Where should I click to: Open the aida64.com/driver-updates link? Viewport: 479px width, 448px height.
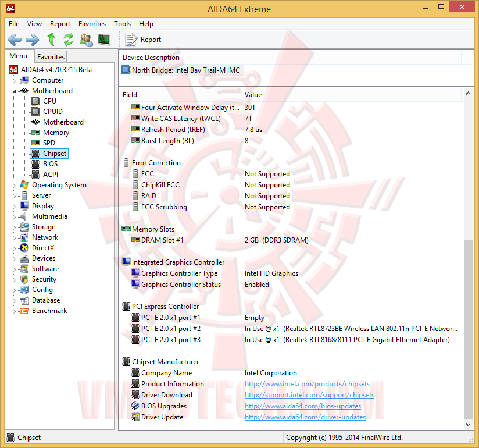(x=305, y=417)
